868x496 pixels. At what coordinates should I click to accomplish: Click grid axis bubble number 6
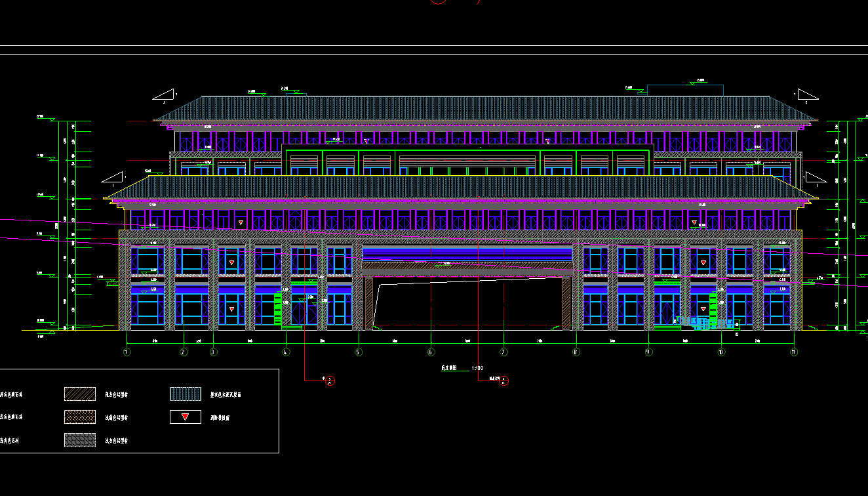tap(431, 352)
